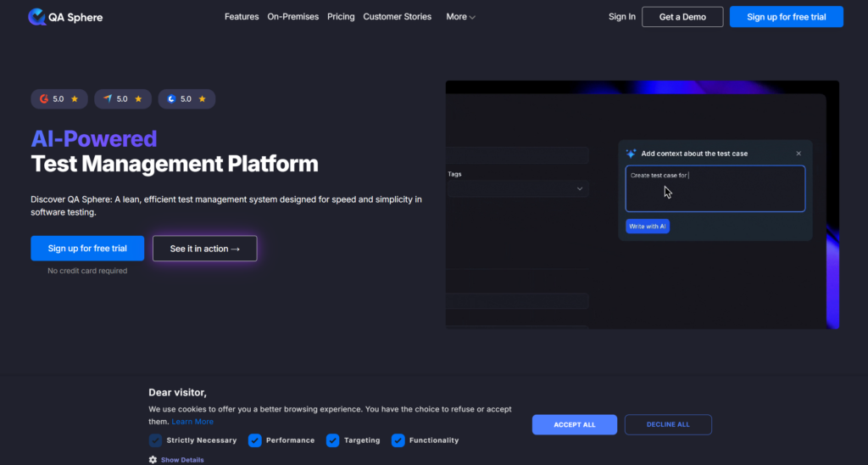Close the Add context dialog
The image size is (868, 465).
(798, 154)
